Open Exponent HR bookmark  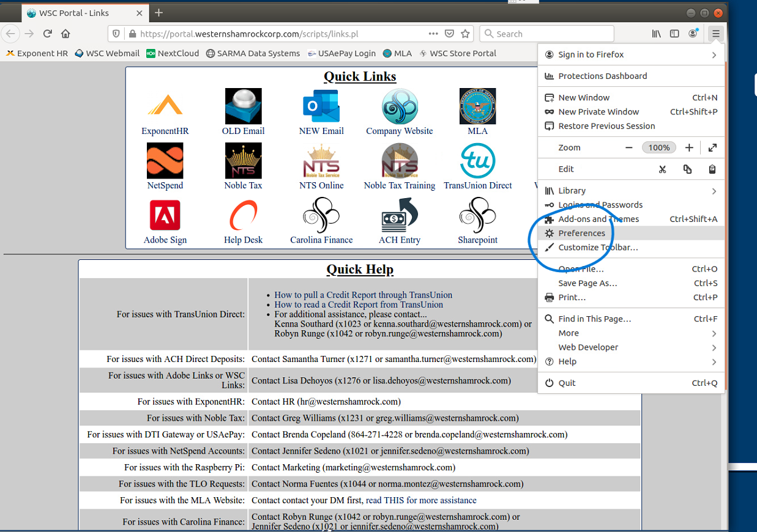coord(37,53)
